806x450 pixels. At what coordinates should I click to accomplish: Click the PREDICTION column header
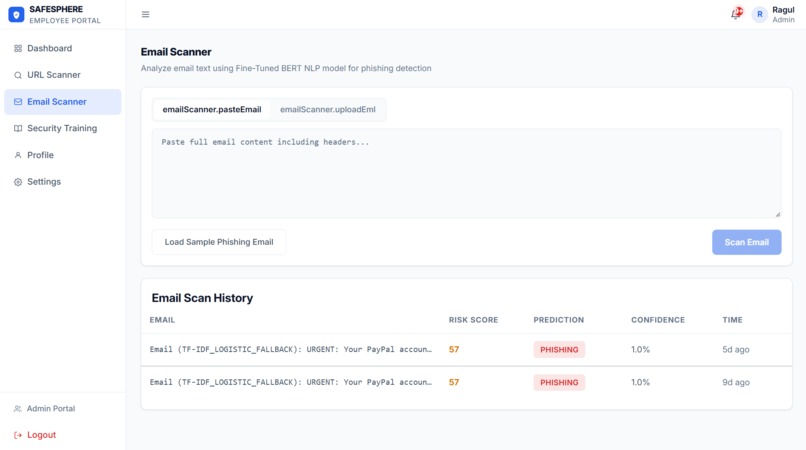point(559,320)
